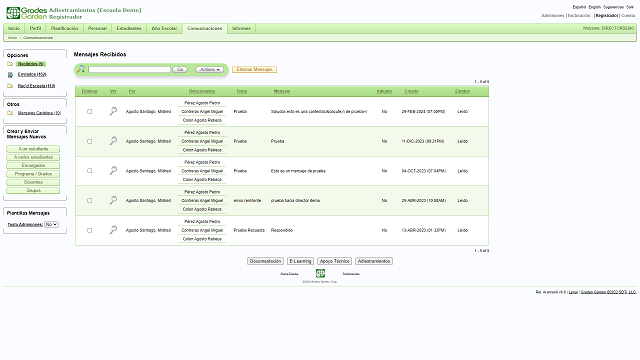Sort by the Adjunto column header

click(x=384, y=91)
